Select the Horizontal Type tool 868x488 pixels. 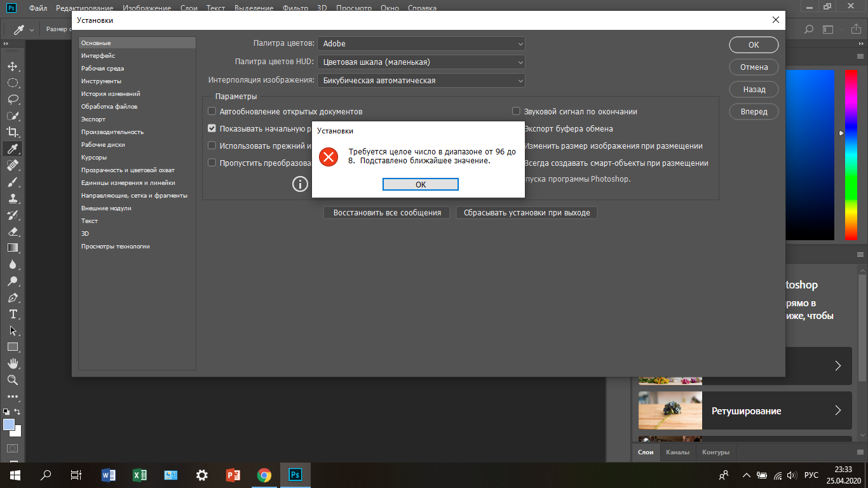[x=13, y=314]
